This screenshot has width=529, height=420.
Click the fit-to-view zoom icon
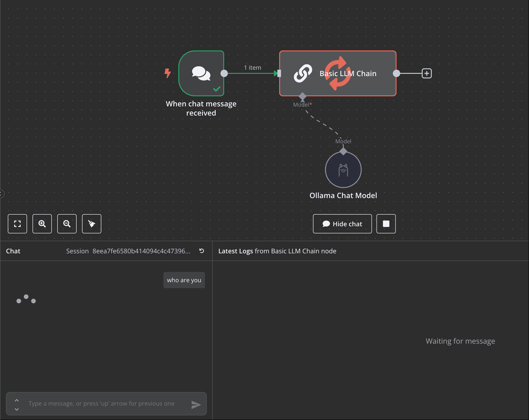pos(17,224)
